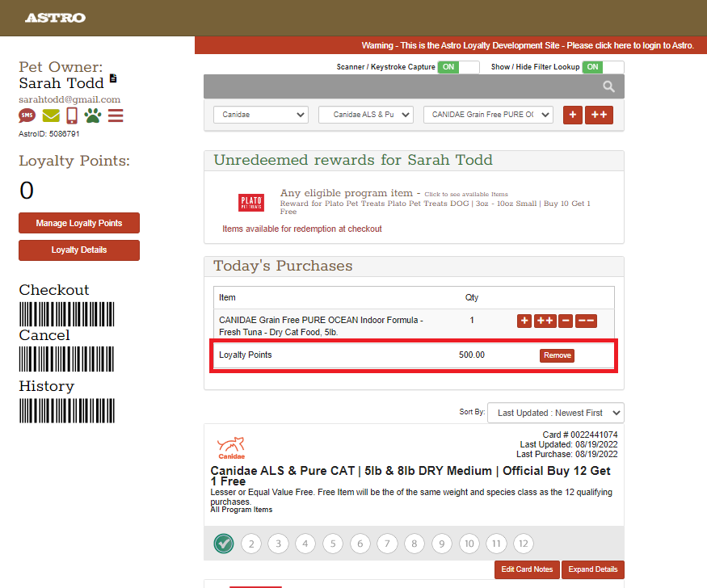Open the note icon beside Sarah Todd
Screen dimensions: 707x588
click(x=113, y=78)
